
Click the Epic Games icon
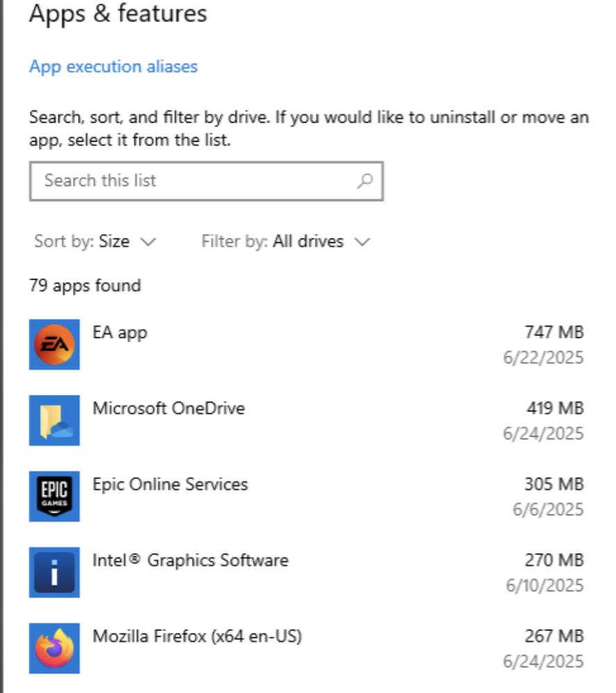pos(54,496)
